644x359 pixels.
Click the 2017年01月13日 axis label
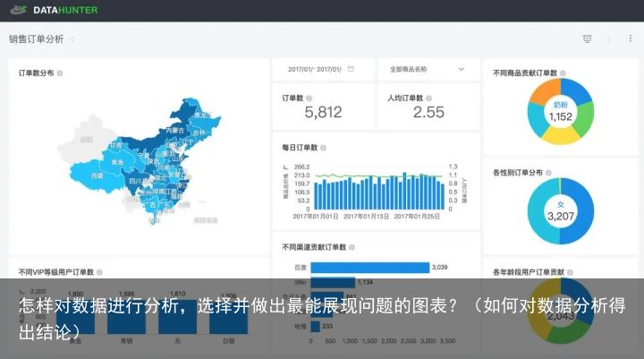366,217
